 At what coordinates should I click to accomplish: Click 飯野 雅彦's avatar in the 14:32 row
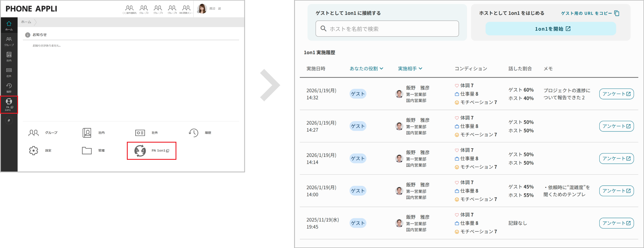click(399, 94)
